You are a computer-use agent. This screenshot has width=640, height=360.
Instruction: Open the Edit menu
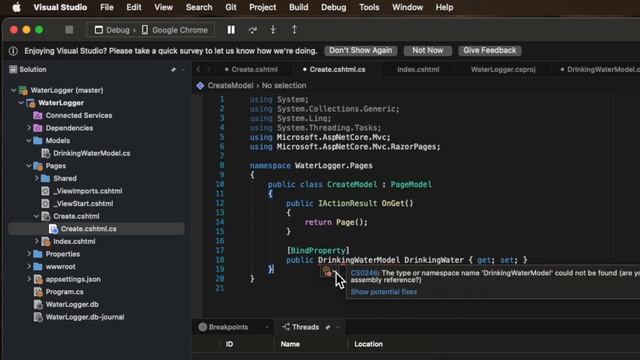[134, 7]
